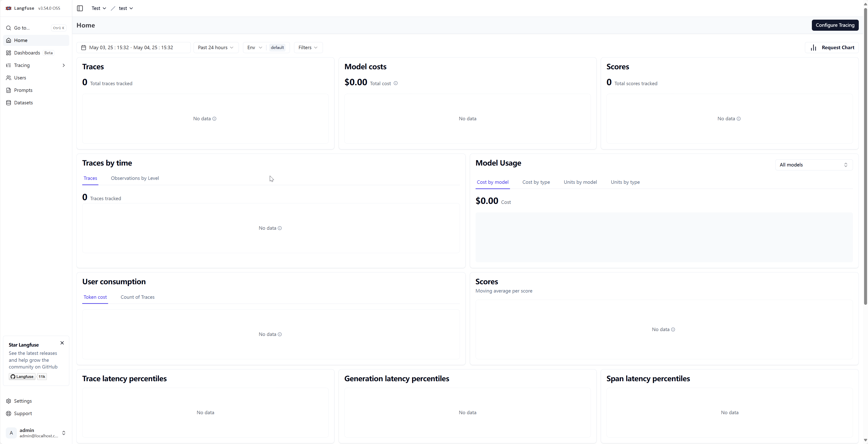868x444 pixels.
Task: Open the Env environment dropdown
Action: coord(254,48)
